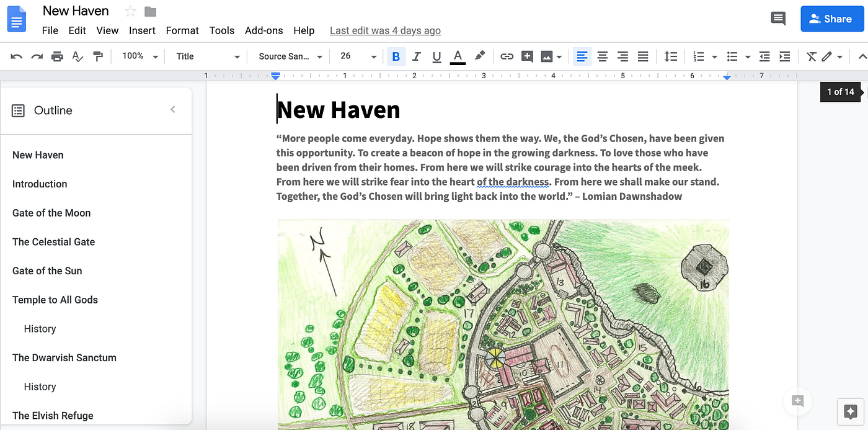Jump to Temple to All Gods heading
Viewport: 868px width, 430px height.
point(55,300)
